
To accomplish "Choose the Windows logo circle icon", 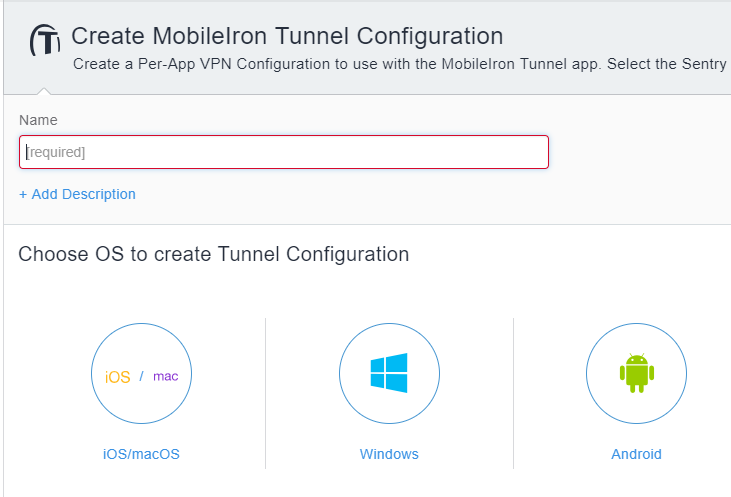I will tap(389, 373).
